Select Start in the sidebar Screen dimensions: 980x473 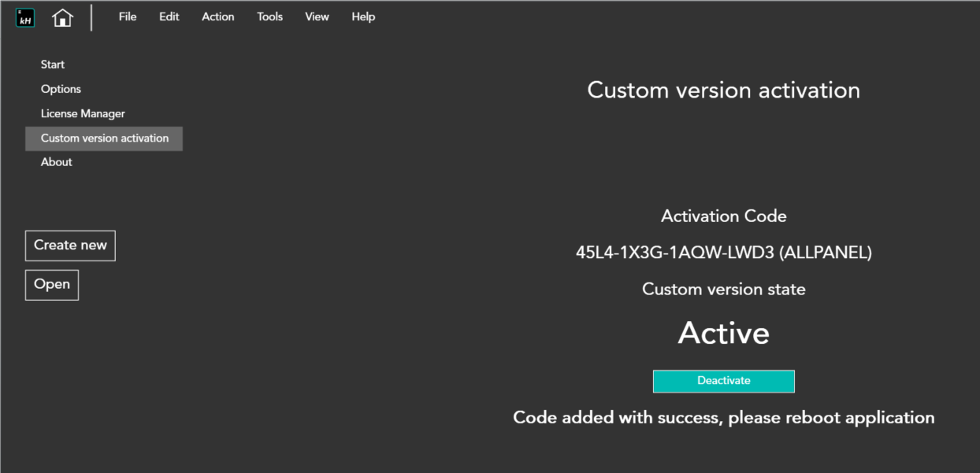[x=53, y=65]
